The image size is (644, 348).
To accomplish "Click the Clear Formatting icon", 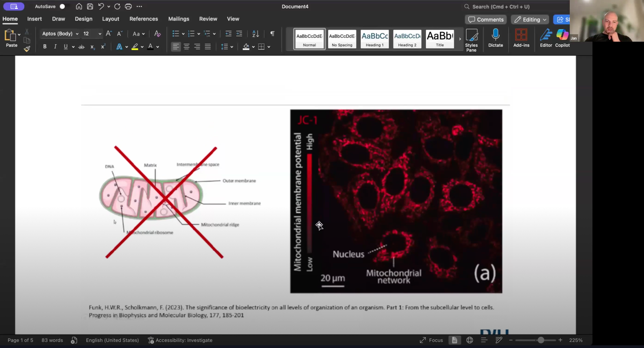I will pos(157,34).
